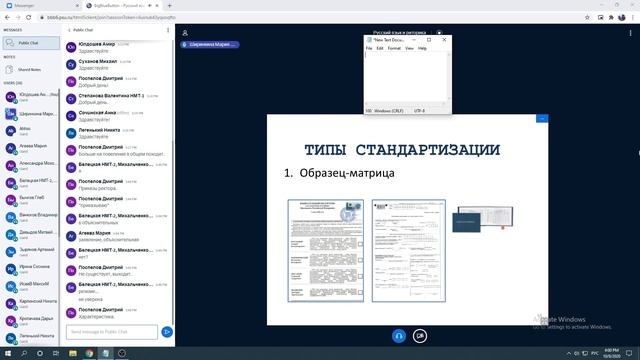Open Windows Start menu
The width and height of the screenshot is (640, 360).
click(8, 353)
